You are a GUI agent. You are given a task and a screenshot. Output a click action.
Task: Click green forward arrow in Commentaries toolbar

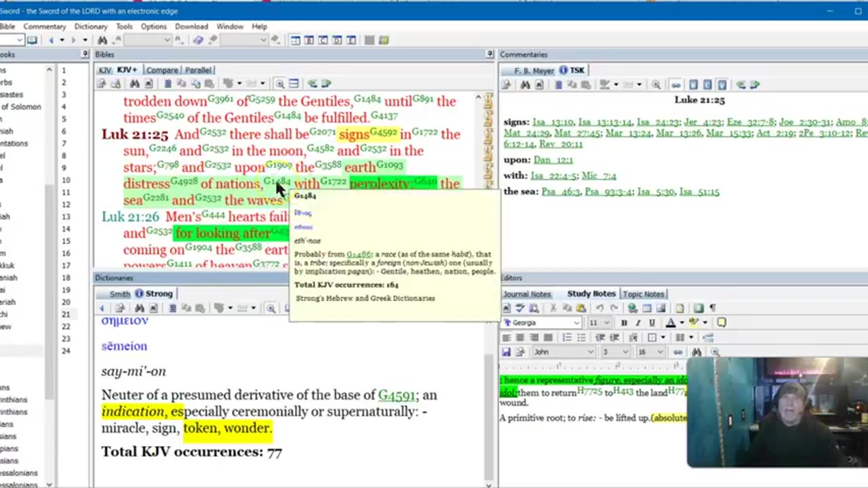pyautogui.click(x=755, y=85)
